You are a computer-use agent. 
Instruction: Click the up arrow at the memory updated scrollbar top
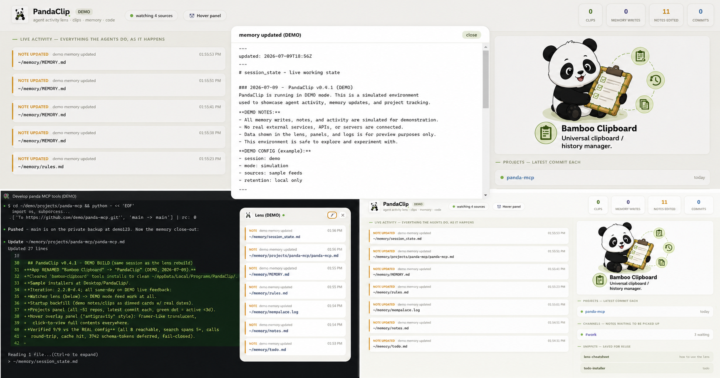[485, 47]
